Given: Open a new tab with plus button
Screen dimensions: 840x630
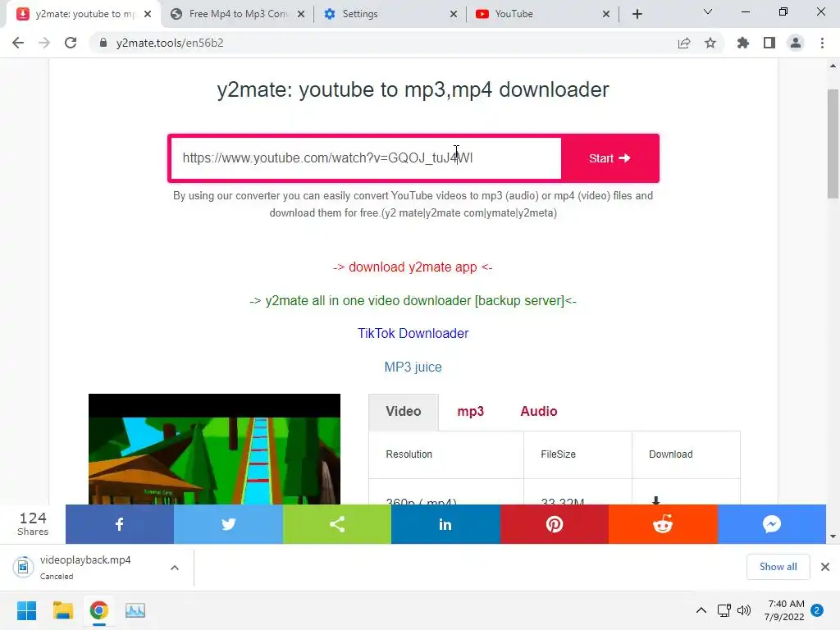Looking at the screenshot, I should point(637,14).
